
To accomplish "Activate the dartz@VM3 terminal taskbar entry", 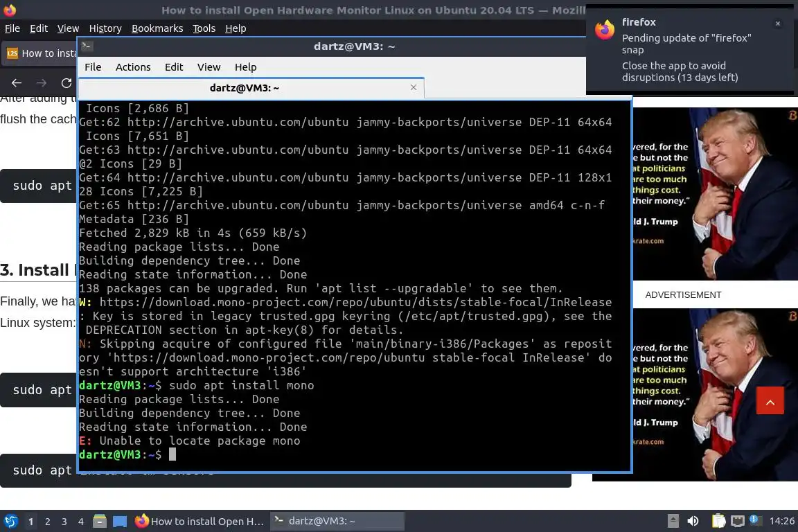I will [x=337, y=522].
